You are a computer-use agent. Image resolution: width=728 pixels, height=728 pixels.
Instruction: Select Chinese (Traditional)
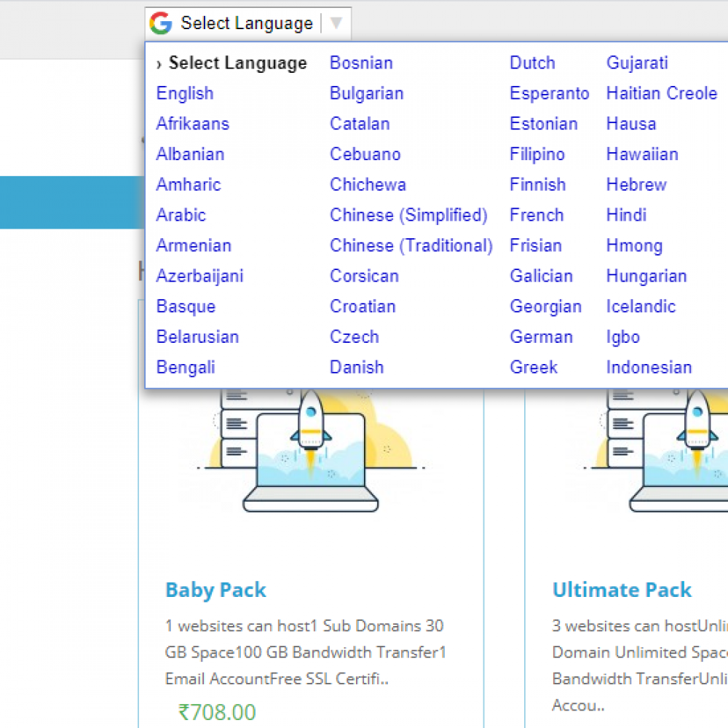(x=411, y=245)
